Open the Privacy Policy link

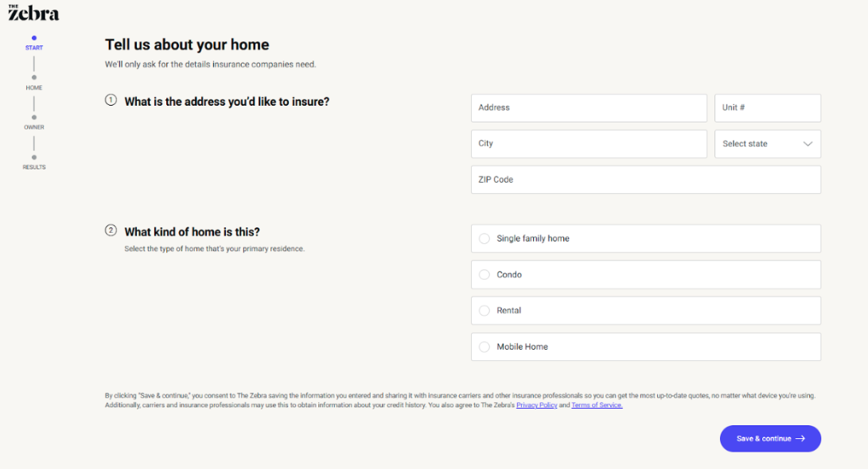pyautogui.click(x=536, y=405)
